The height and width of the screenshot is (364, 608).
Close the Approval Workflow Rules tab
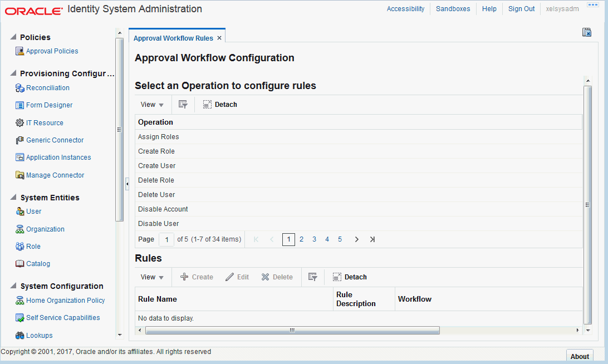[219, 38]
